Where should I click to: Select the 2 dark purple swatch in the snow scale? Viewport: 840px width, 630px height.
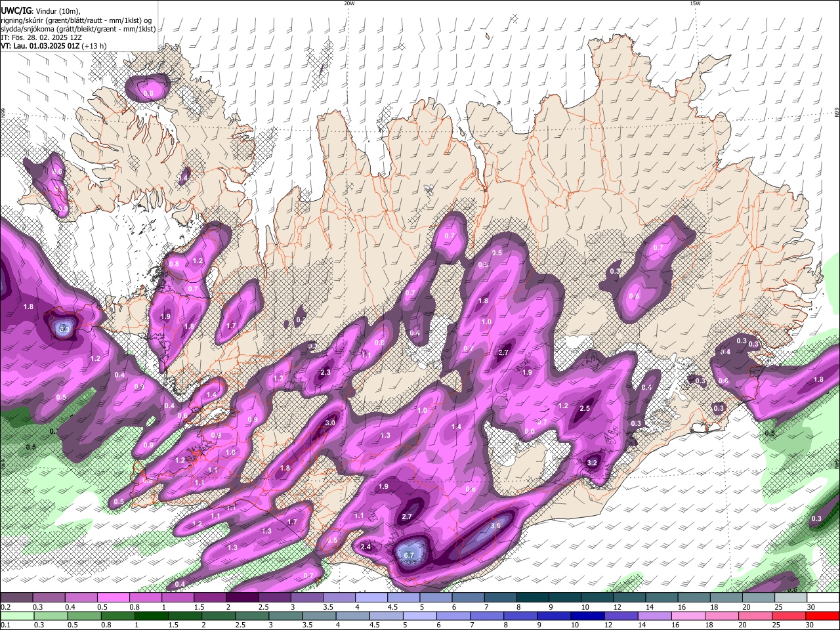(241, 598)
